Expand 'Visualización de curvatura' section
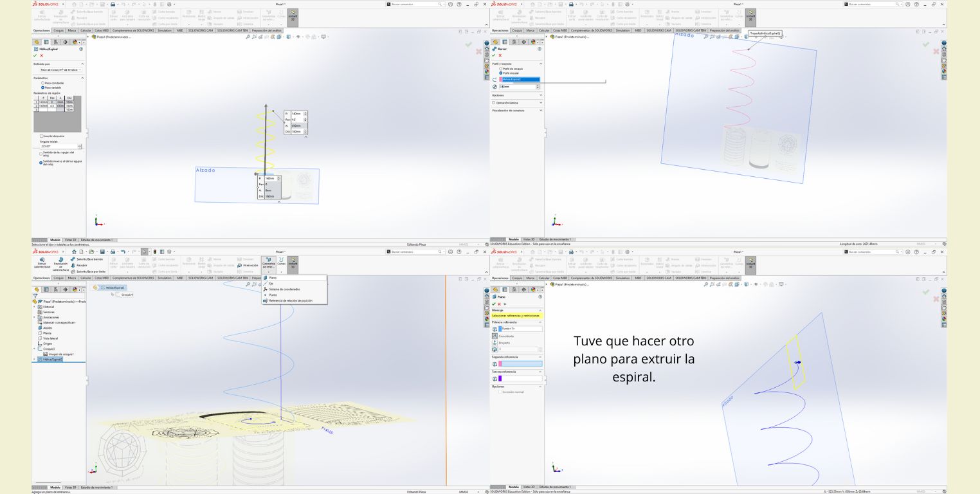This screenshot has width=980, height=494. (x=541, y=110)
